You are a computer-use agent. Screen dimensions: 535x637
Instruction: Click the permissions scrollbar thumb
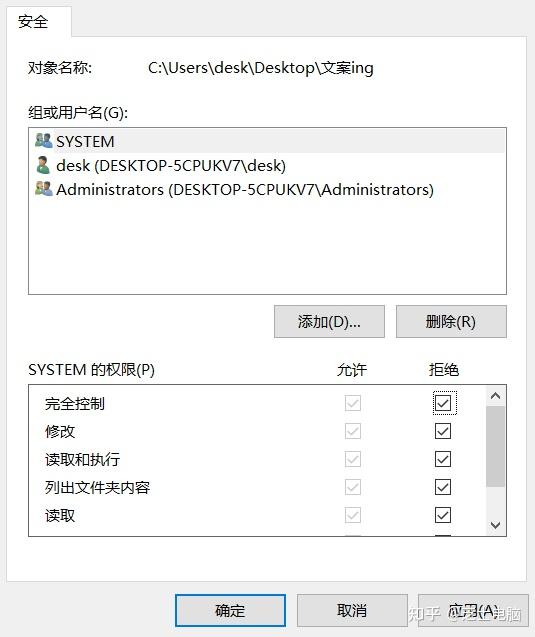coord(495,446)
